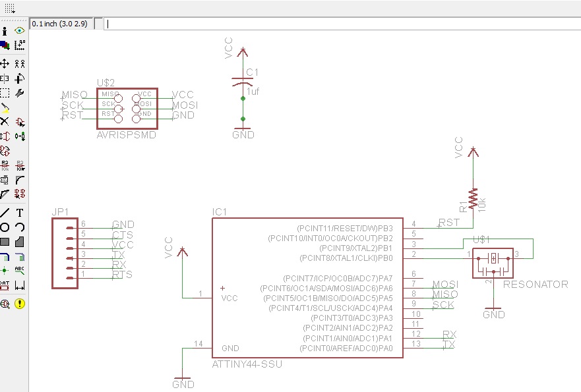
Task: Select the Show (eye) tool
Action: (x=20, y=31)
